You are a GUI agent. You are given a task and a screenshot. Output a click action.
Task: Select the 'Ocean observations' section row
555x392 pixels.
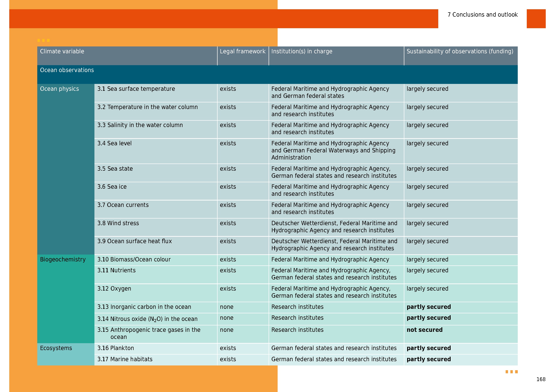(x=277, y=74)
